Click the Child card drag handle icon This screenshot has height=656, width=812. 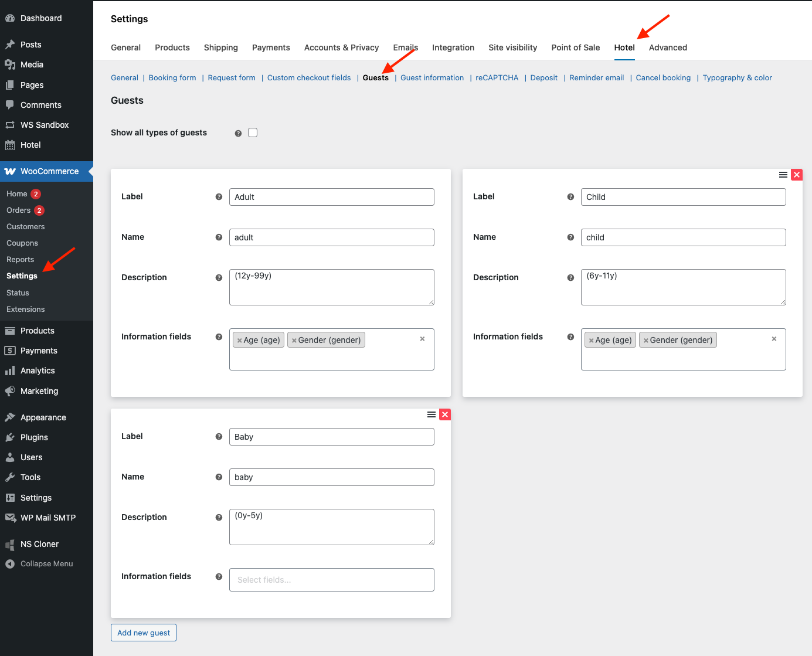783,175
